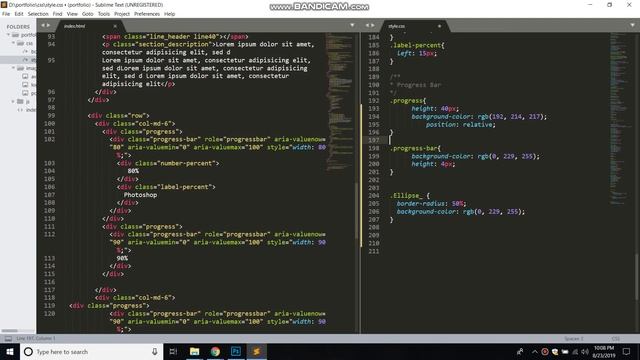The image size is (640, 360).
Task: Open index HTML file in sidebar
Action: coord(27,110)
